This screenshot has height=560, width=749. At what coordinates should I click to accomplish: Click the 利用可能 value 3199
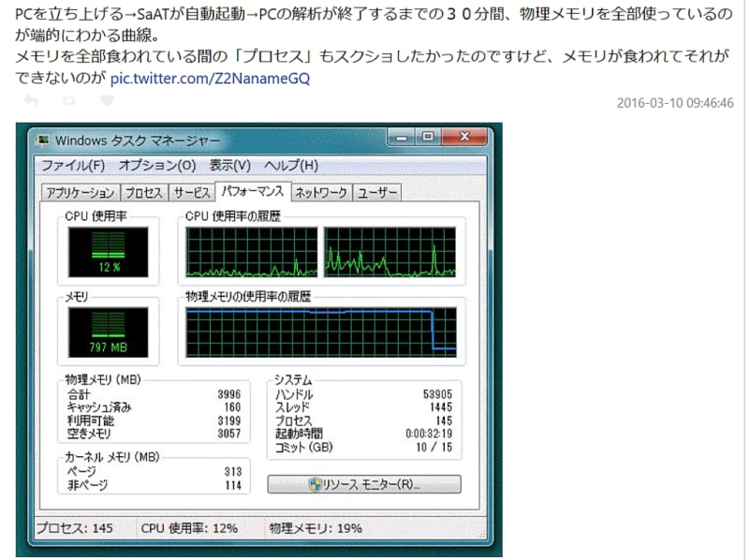pos(229,420)
